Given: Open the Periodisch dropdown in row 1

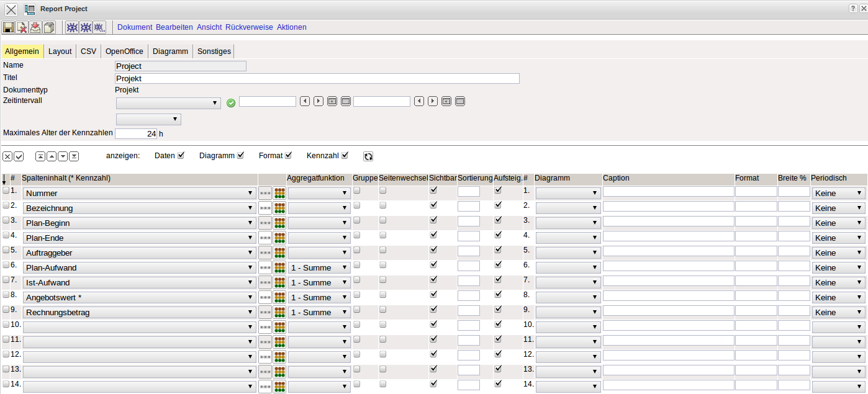Looking at the screenshot, I should click(x=838, y=194).
